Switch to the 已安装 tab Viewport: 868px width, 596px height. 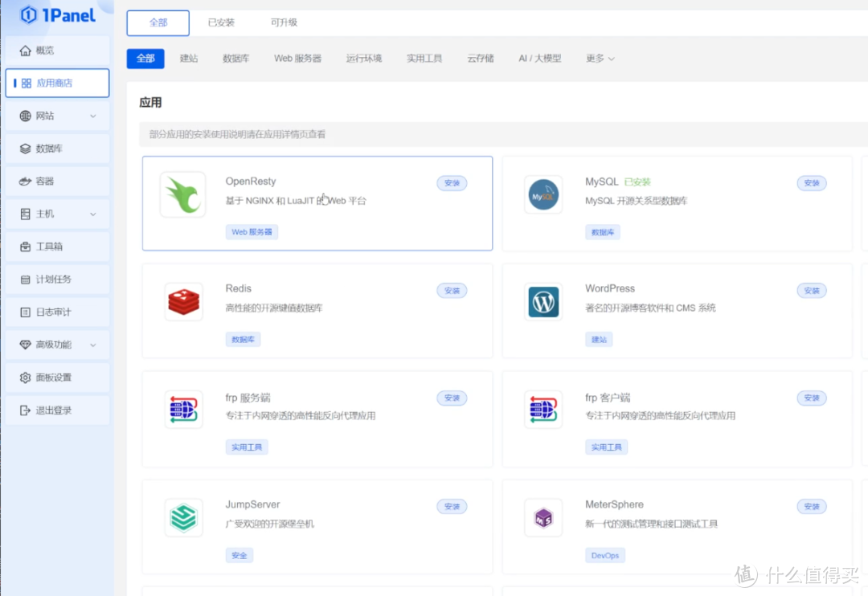point(220,22)
